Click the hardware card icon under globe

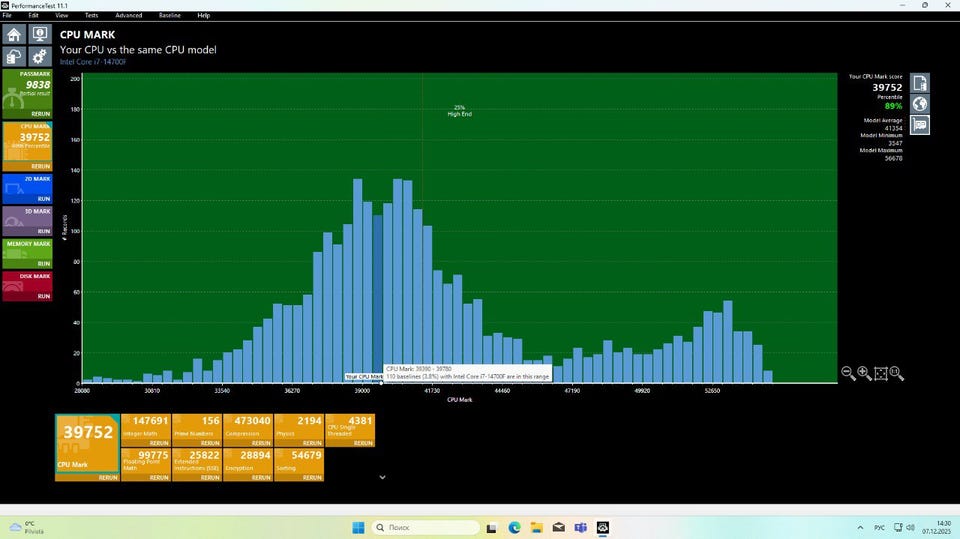point(919,125)
